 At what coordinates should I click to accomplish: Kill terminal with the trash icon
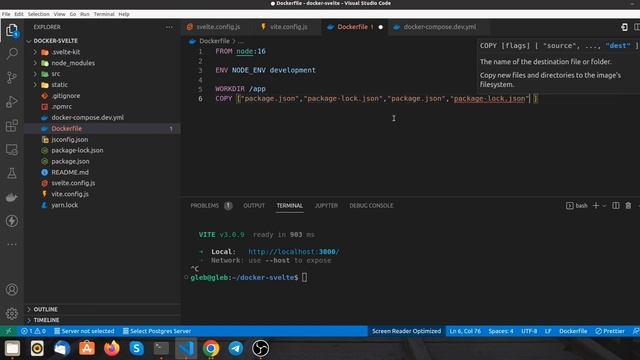(x=628, y=205)
